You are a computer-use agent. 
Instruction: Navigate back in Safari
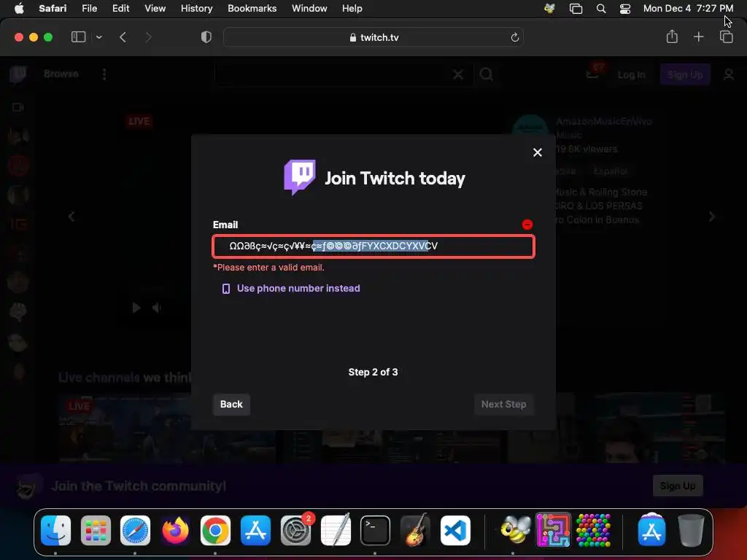(123, 37)
